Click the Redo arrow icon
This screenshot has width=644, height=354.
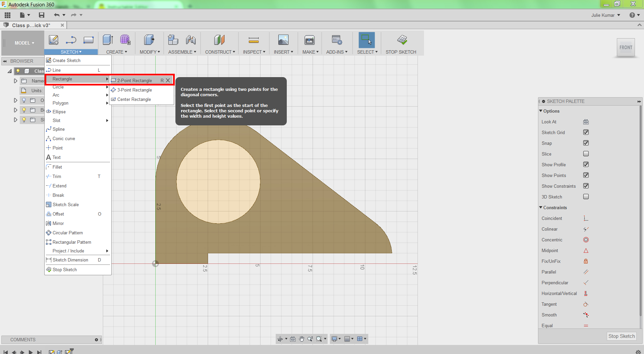click(x=74, y=15)
